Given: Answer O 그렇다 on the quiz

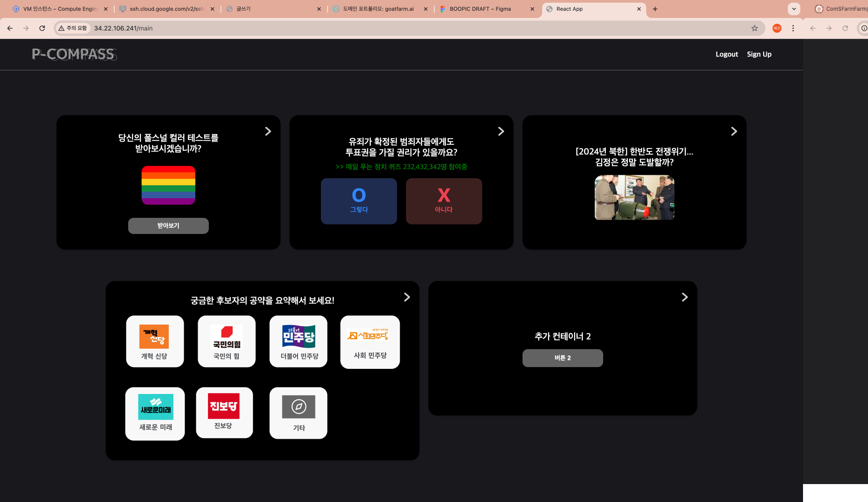Looking at the screenshot, I should click(x=359, y=201).
